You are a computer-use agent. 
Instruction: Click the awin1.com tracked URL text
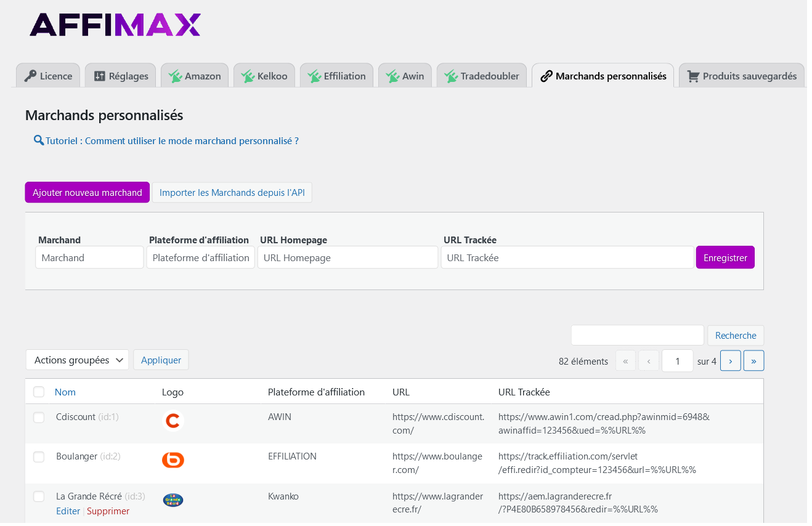point(604,424)
